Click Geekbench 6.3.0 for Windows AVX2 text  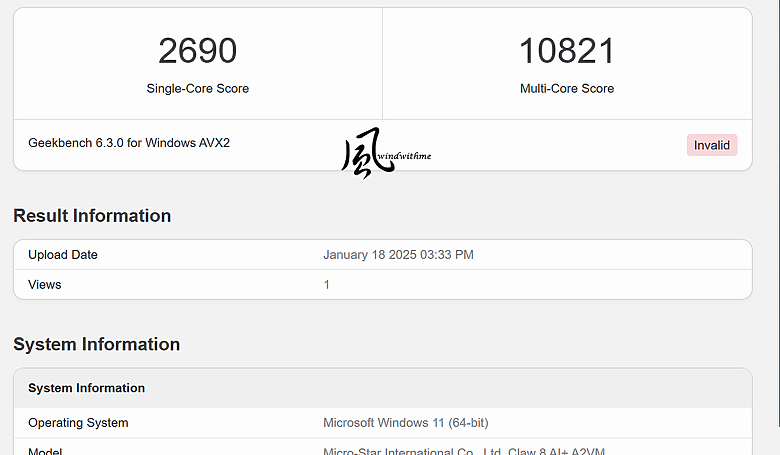point(129,143)
